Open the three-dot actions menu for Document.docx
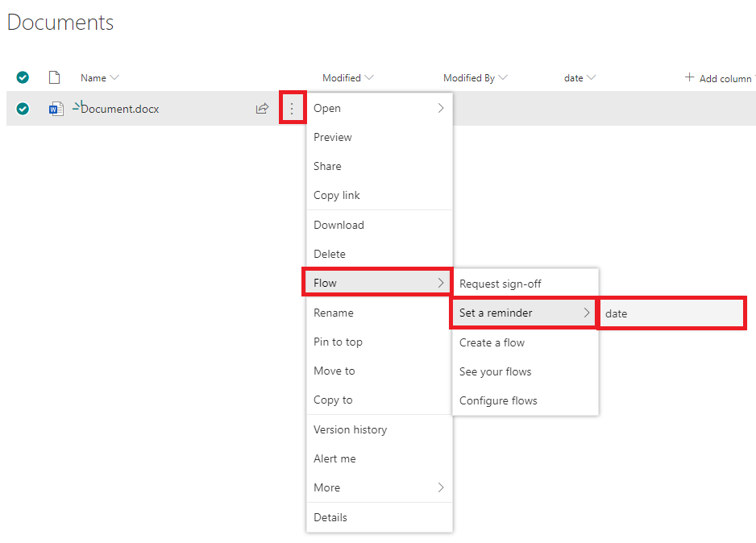The image size is (756, 543). 292,109
